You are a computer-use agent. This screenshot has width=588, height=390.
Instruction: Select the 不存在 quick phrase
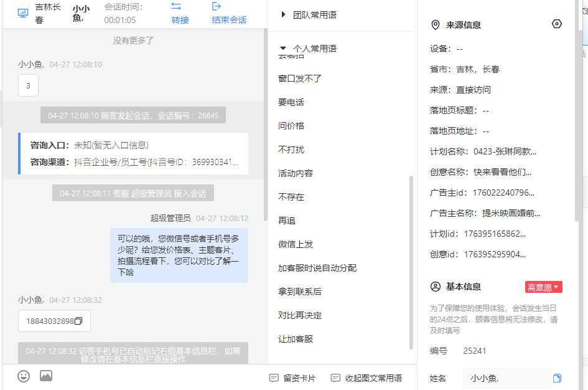coord(291,197)
